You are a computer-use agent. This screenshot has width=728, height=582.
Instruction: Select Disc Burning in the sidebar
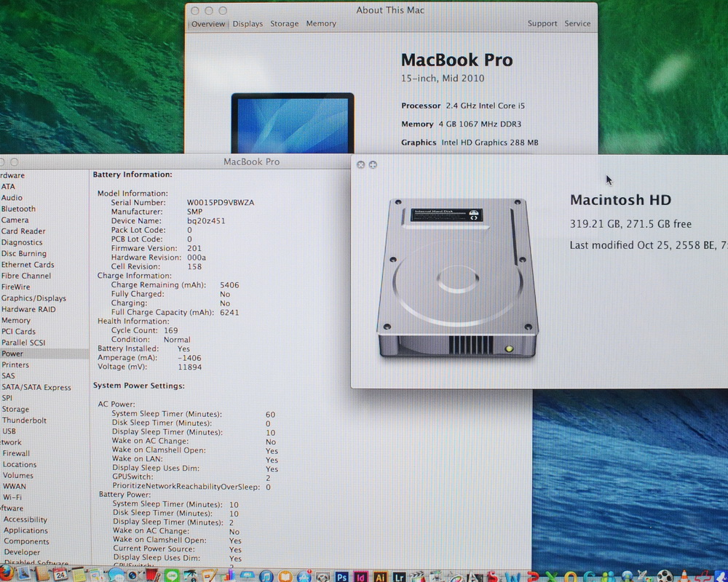click(24, 253)
